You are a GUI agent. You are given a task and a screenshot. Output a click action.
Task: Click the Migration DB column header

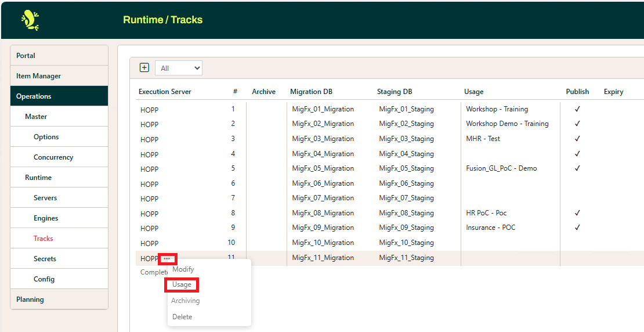[x=312, y=92]
